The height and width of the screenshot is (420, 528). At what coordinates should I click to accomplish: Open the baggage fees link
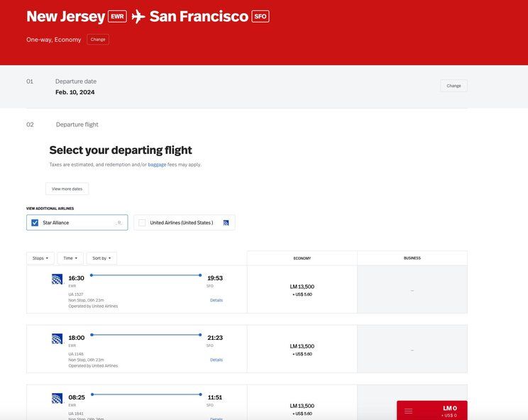tap(157, 165)
